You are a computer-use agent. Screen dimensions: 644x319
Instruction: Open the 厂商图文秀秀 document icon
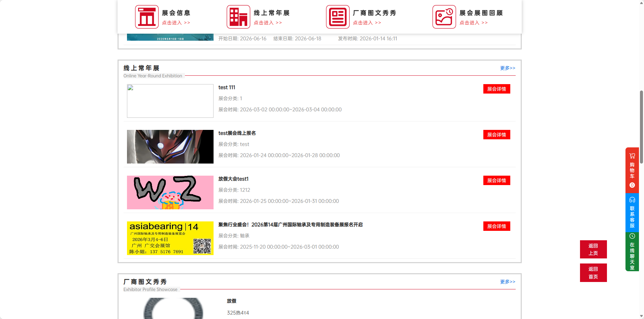pyautogui.click(x=337, y=17)
